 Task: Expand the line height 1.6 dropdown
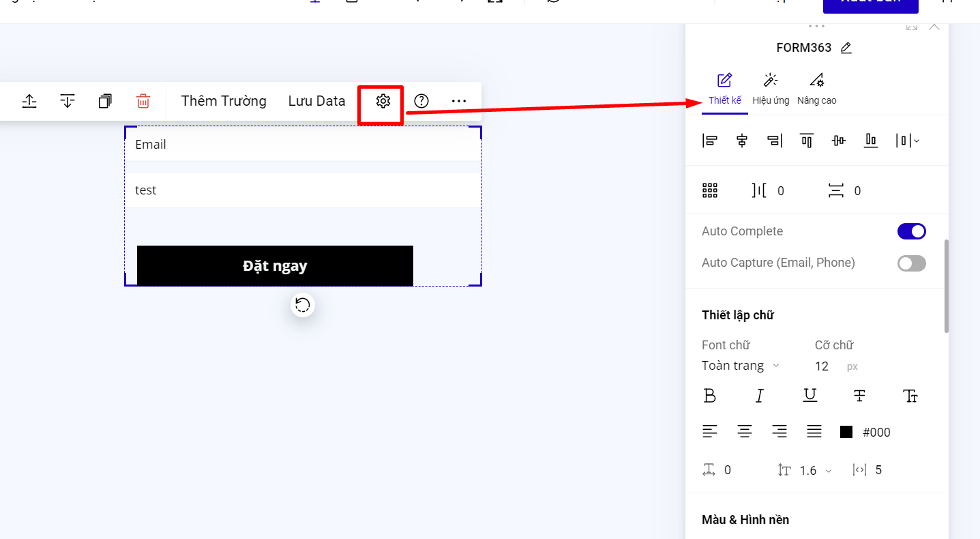(829, 470)
